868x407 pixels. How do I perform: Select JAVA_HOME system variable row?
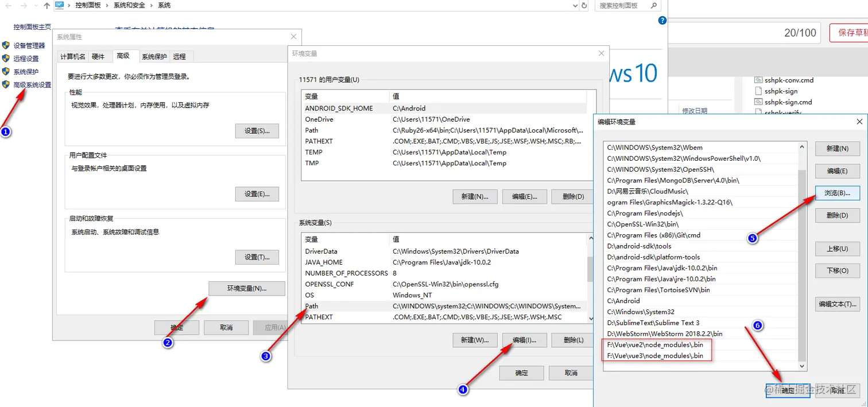click(x=444, y=262)
